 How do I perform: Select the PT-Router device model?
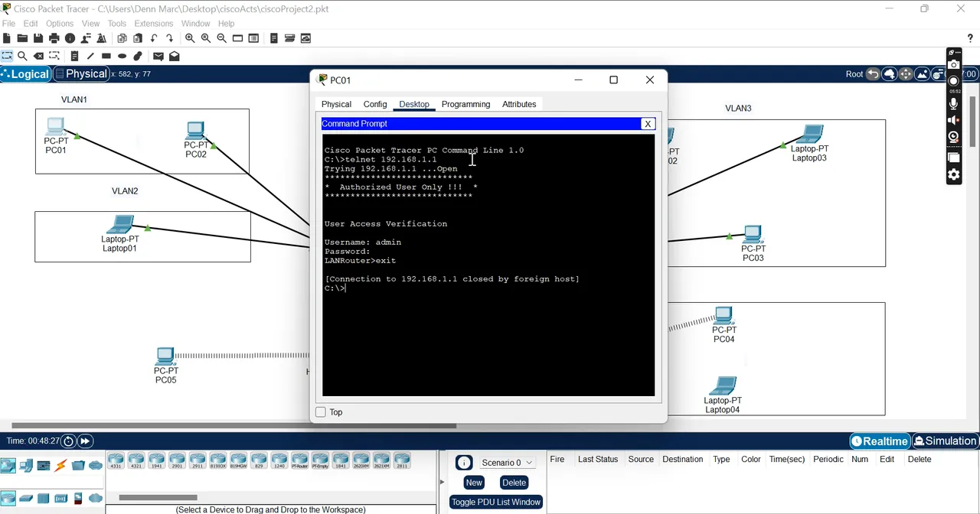pos(299,461)
